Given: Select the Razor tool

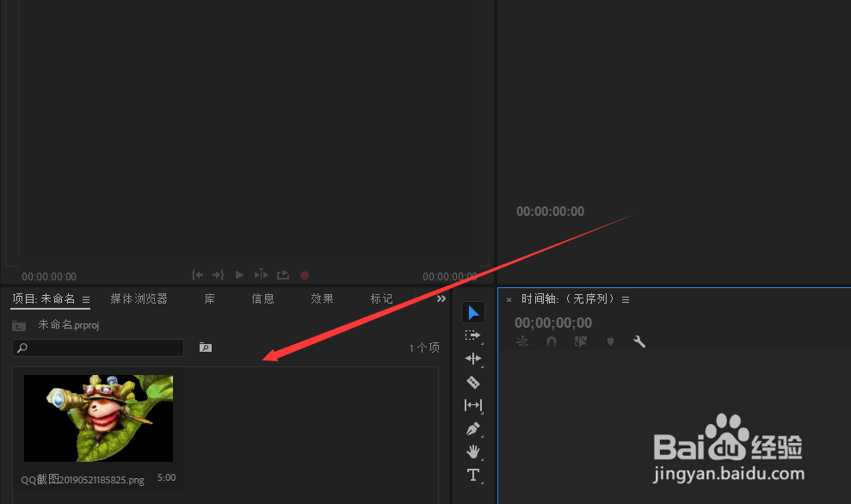Looking at the screenshot, I should point(472,382).
